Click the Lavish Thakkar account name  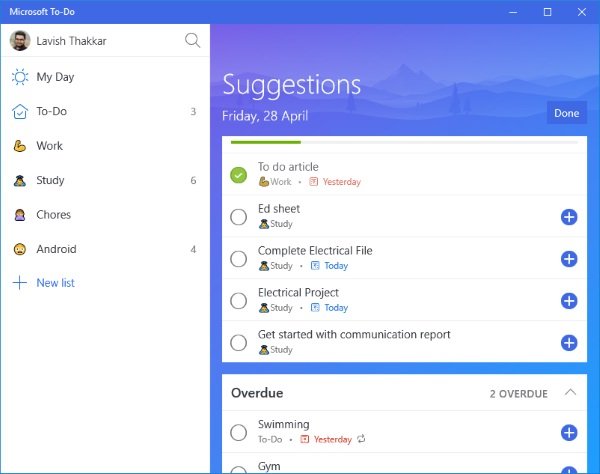coord(72,41)
